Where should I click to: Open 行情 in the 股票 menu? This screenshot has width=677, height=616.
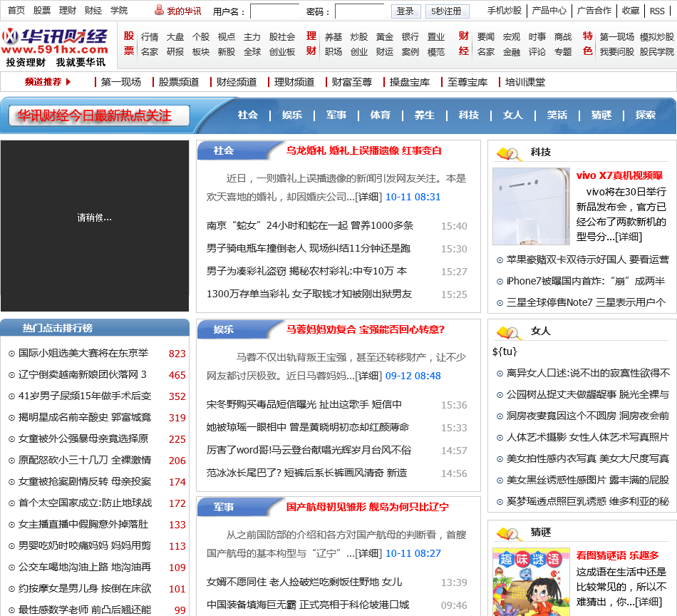tap(150, 37)
